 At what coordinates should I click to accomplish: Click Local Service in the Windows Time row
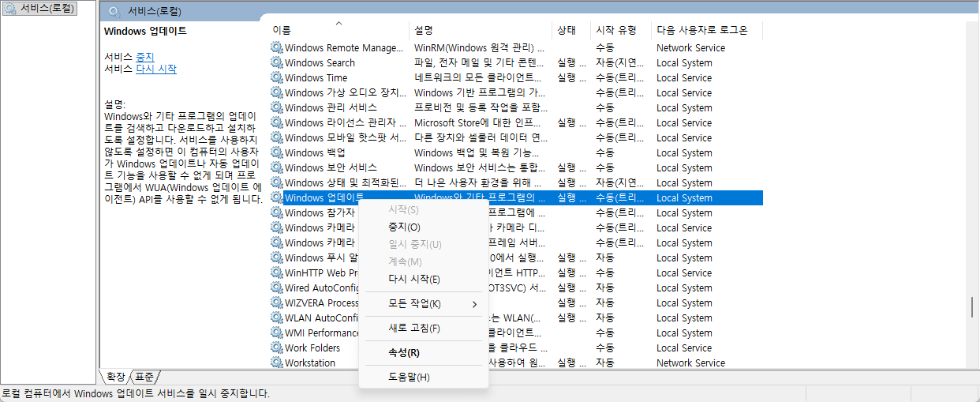(684, 77)
